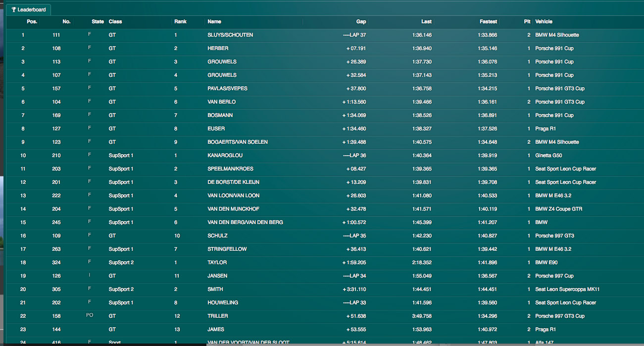Click the PO state of TRILLER
644x346 pixels.
90,315
